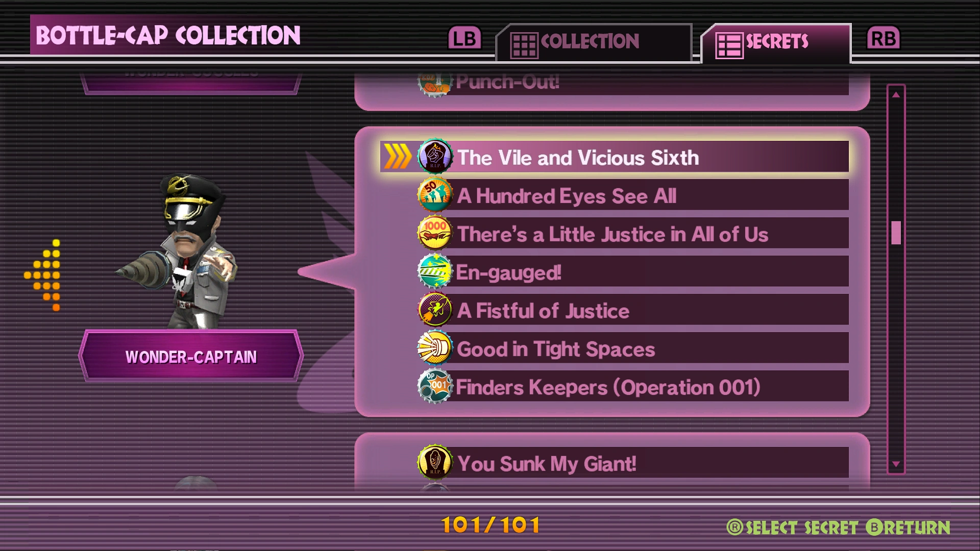
Task: Select the Wonder-Captain name label
Action: click(191, 357)
